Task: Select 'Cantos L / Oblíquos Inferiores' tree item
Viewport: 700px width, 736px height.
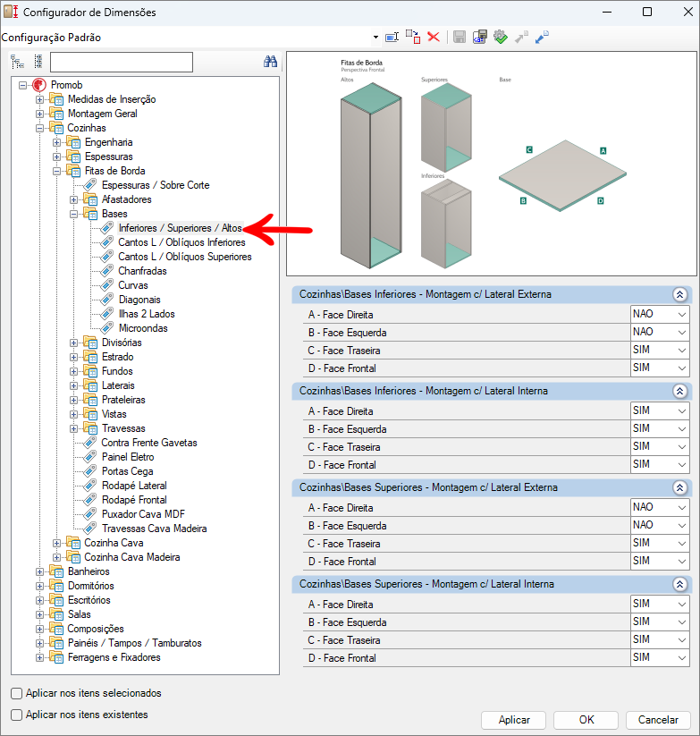Action: coord(181,242)
